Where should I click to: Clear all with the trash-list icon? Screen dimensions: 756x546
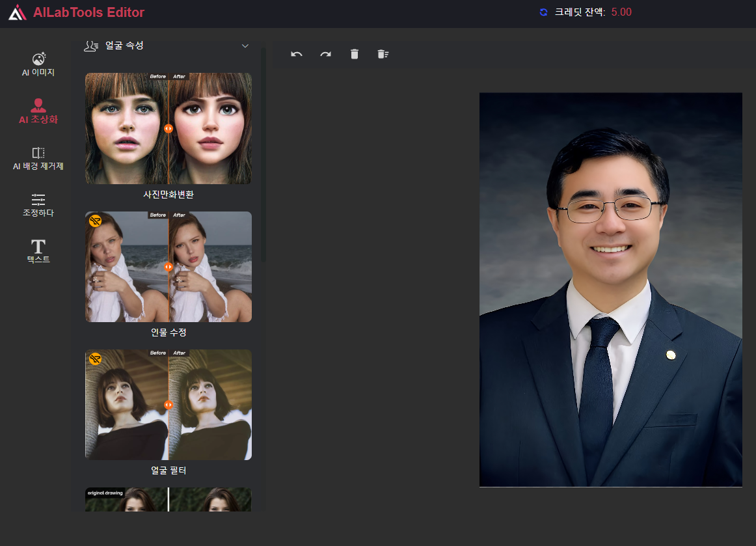pos(383,54)
